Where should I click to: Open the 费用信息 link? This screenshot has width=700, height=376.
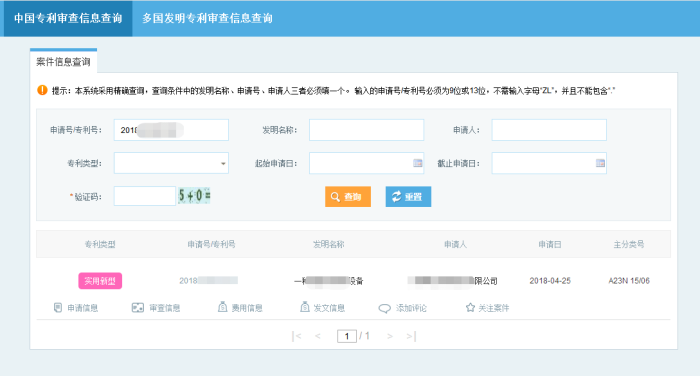247,308
